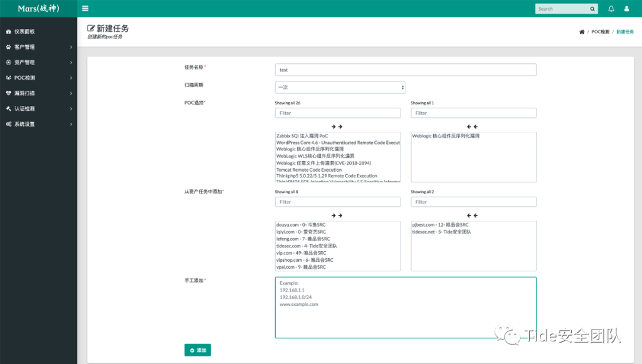Expand the POC检测 sidebar menu
Image resolution: width=642 pixels, height=364 pixels.
[38, 78]
